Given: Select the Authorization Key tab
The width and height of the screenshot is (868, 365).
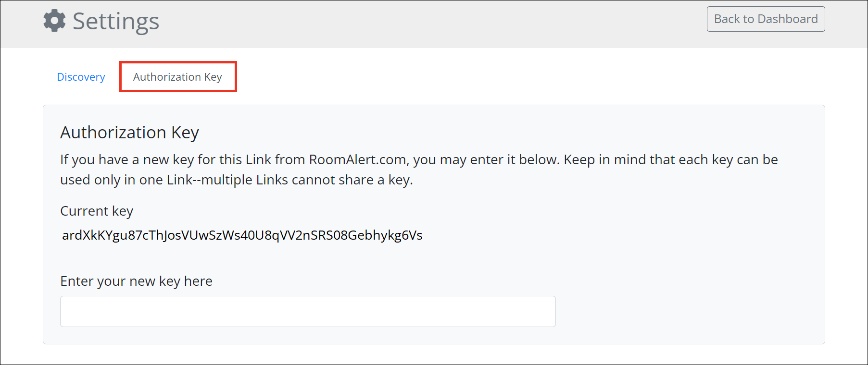Looking at the screenshot, I should [x=177, y=77].
